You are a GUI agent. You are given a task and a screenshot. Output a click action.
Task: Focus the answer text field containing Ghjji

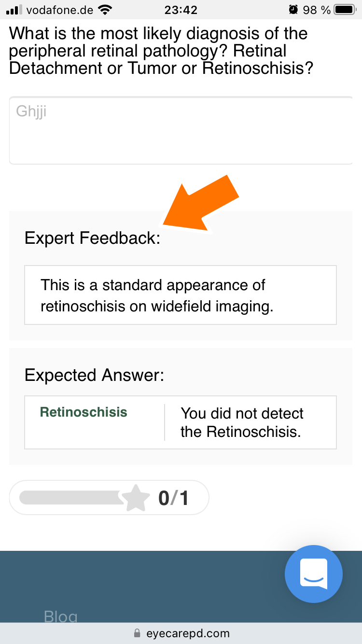[181, 130]
